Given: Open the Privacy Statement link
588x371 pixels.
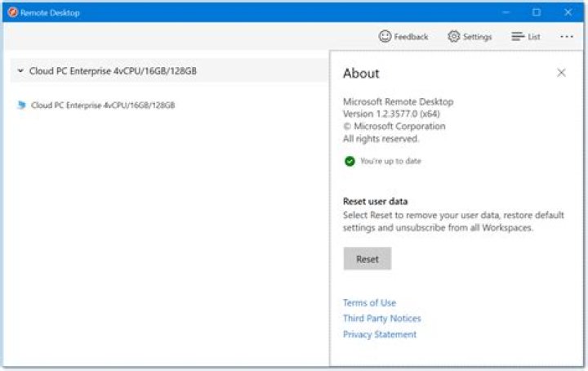Looking at the screenshot, I should pyautogui.click(x=380, y=334).
